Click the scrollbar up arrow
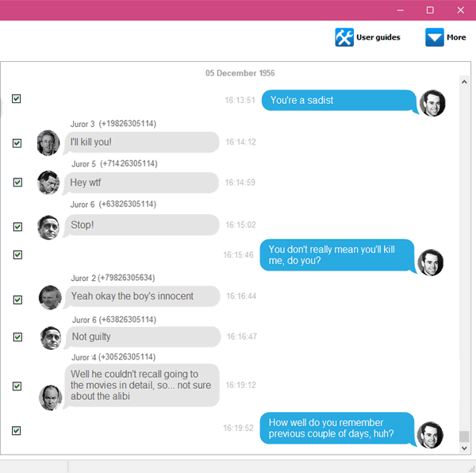Viewport: 476px width, 473px height. point(464,82)
